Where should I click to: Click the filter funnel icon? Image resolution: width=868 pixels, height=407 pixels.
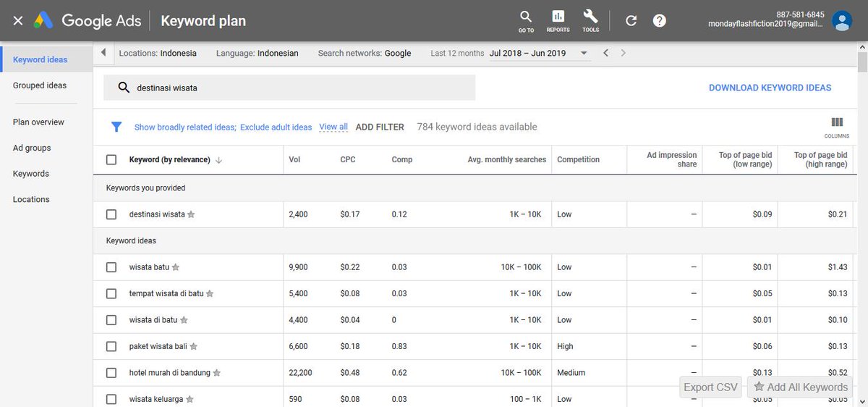[x=116, y=127]
